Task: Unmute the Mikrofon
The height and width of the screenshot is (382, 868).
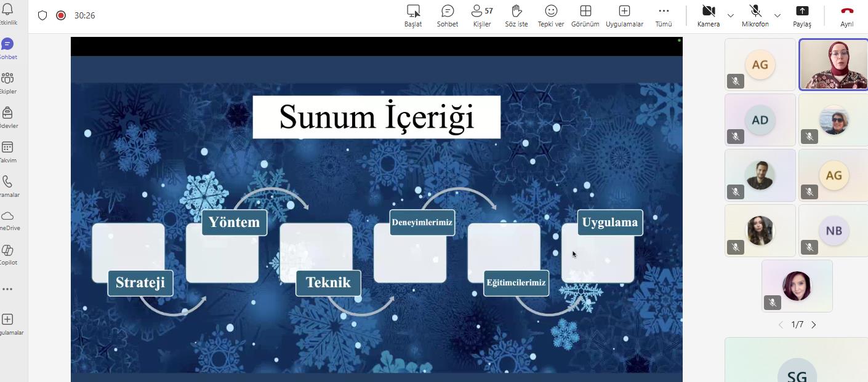Action: pos(755,15)
